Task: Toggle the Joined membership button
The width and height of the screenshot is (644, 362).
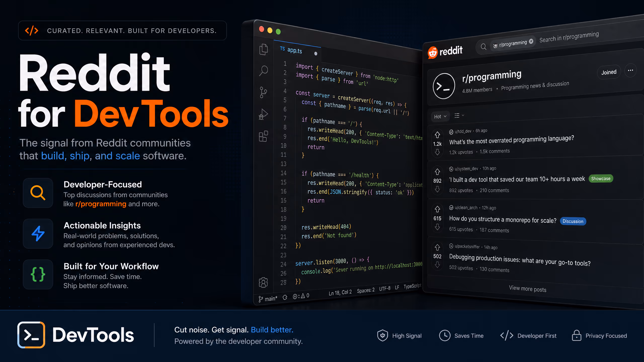Action: click(609, 72)
